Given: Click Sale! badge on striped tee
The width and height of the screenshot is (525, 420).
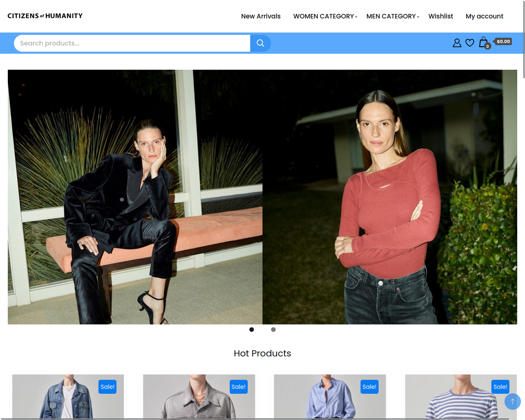Looking at the screenshot, I should (x=500, y=387).
